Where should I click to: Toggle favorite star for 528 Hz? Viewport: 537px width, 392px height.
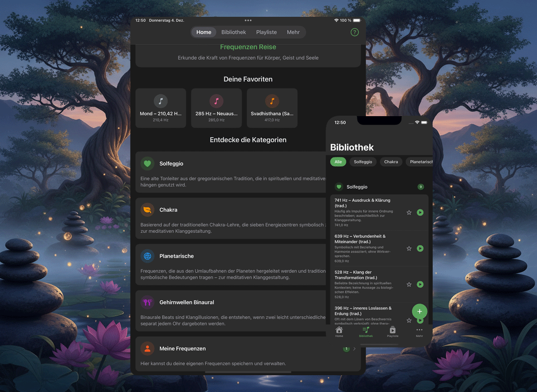coord(409,284)
